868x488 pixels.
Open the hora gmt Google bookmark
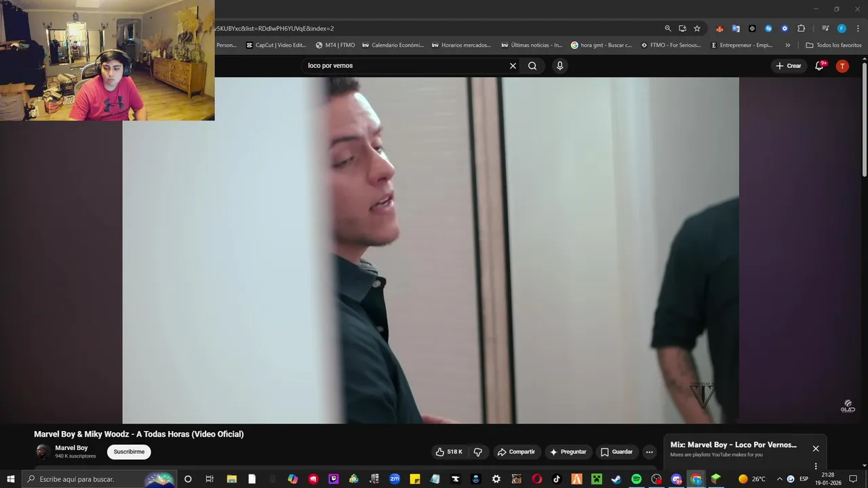click(601, 45)
